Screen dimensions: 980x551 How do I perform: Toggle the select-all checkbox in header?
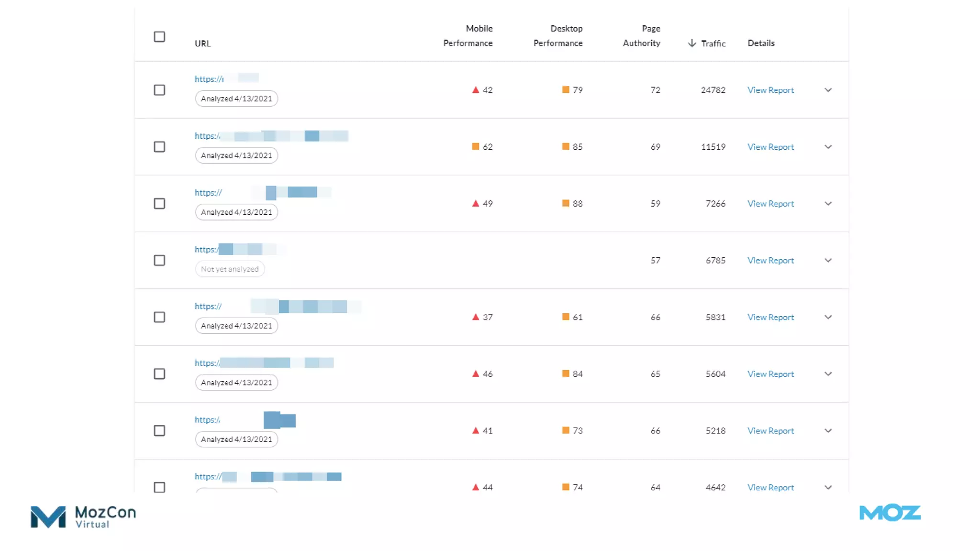click(x=159, y=37)
